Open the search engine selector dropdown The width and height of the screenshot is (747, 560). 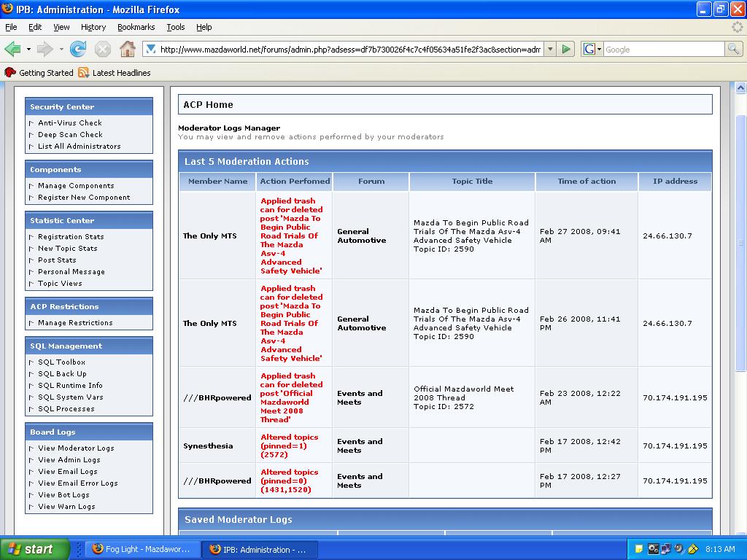click(600, 49)
